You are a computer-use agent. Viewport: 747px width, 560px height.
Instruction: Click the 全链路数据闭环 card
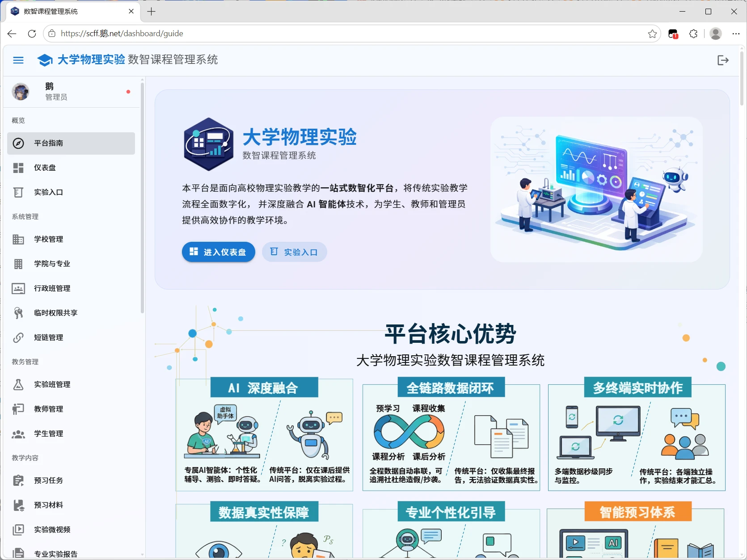pos(451,434)
